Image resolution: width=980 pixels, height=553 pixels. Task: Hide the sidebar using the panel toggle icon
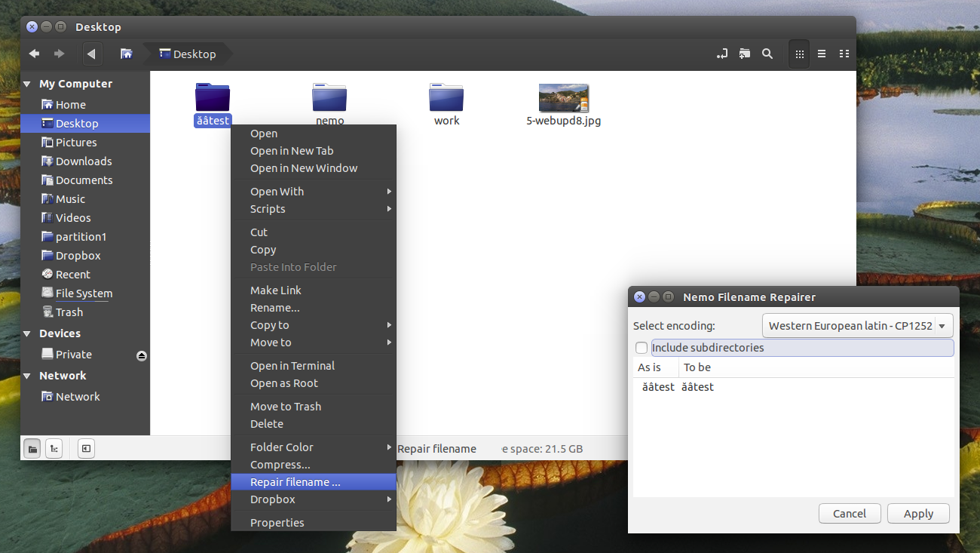click(86, 448)
